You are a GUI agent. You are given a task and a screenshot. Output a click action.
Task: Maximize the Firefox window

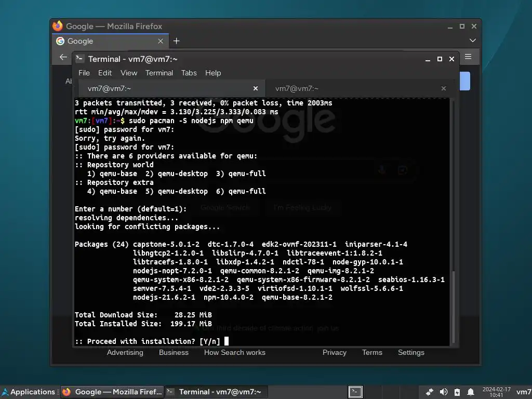(x=462, y=26)
